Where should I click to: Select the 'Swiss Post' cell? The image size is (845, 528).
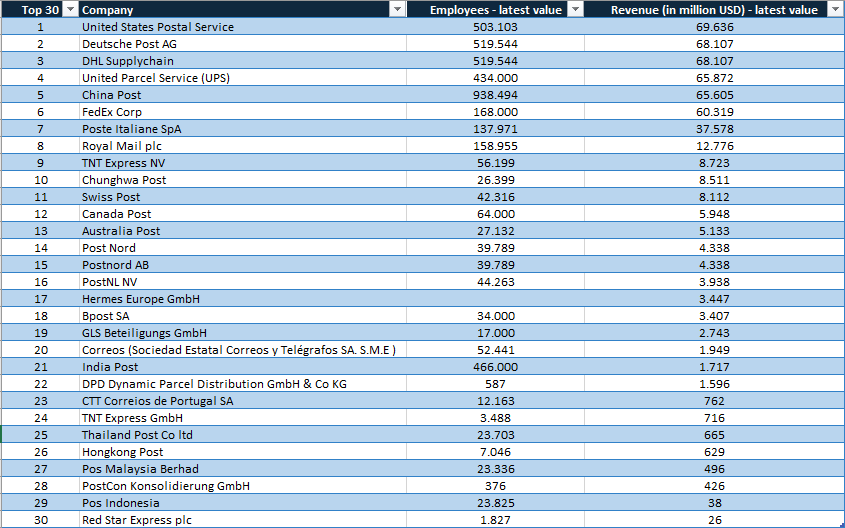click(243, 197)
